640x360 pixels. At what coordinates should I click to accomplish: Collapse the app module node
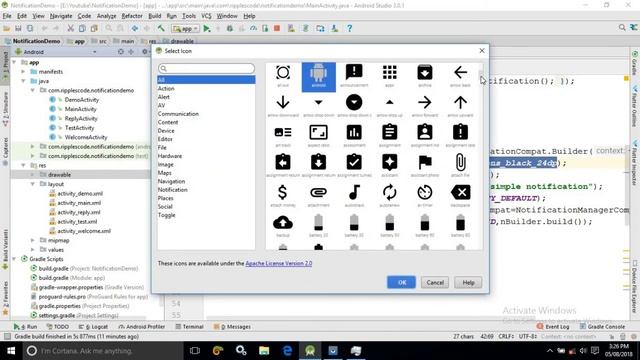click(x=15, y=62)
